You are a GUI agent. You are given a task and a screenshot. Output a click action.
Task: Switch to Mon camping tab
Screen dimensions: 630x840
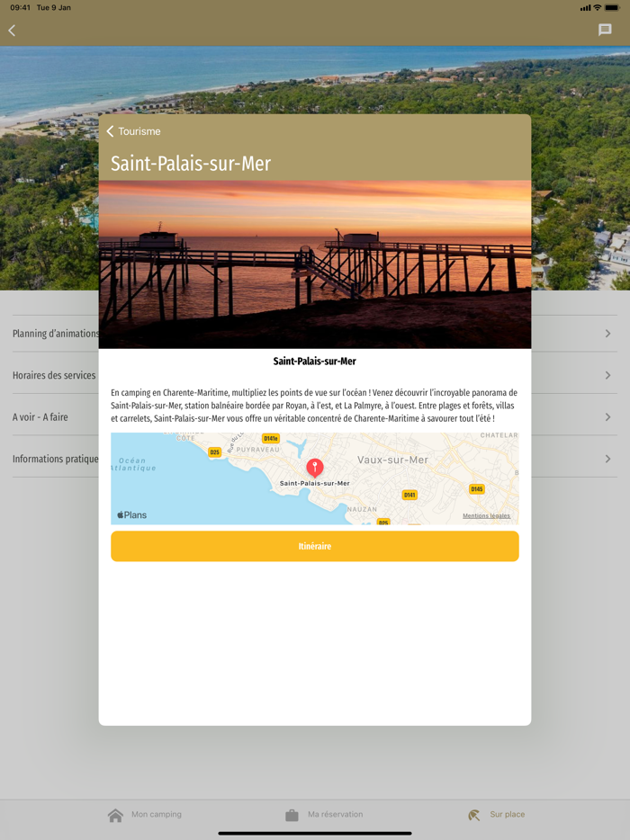145,815
